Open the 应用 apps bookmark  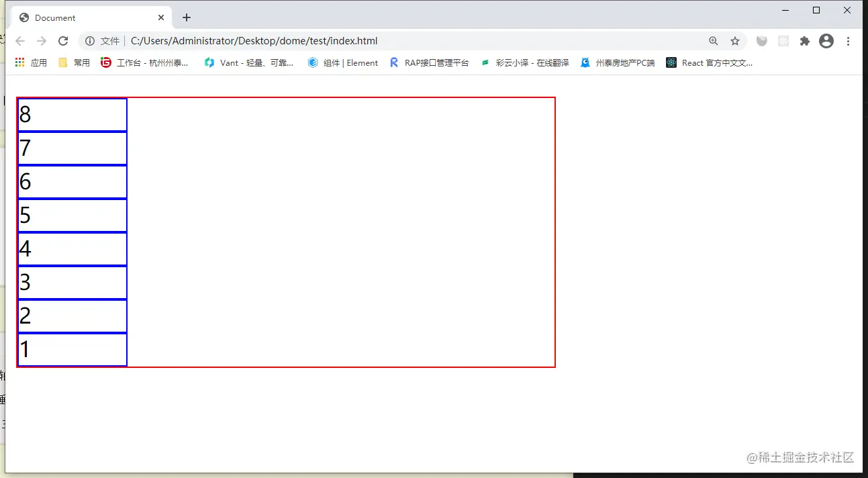tap(31, 62)
